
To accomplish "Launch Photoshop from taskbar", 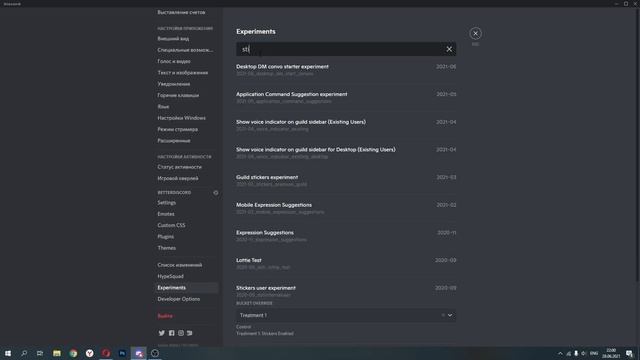I will pos(122,353).
